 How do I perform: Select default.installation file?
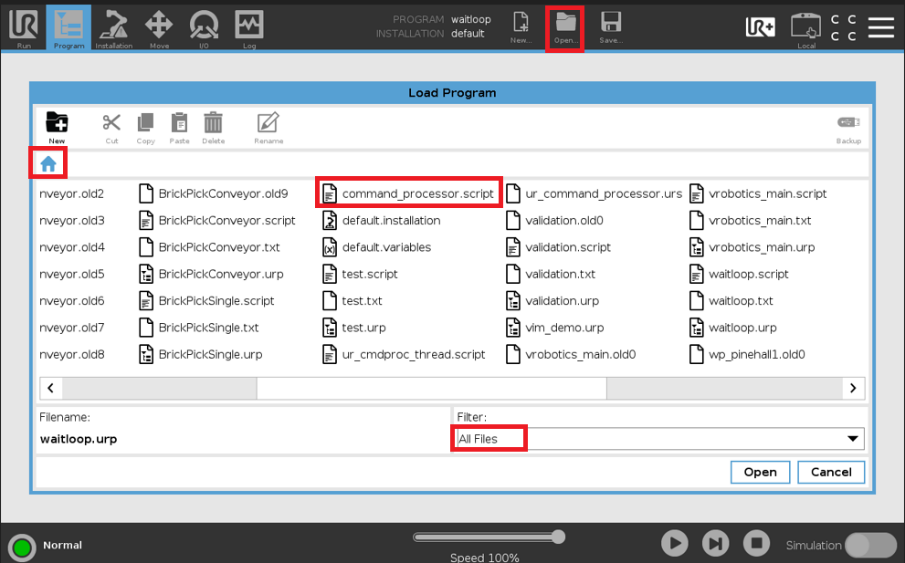382,221
